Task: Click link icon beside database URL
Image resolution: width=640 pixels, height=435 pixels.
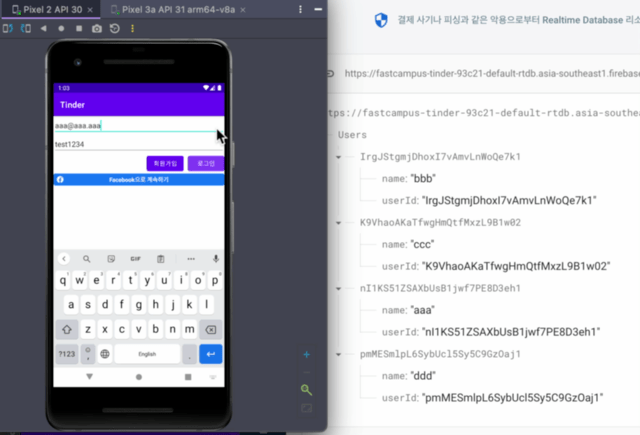Action: click(x=330, y=73)
